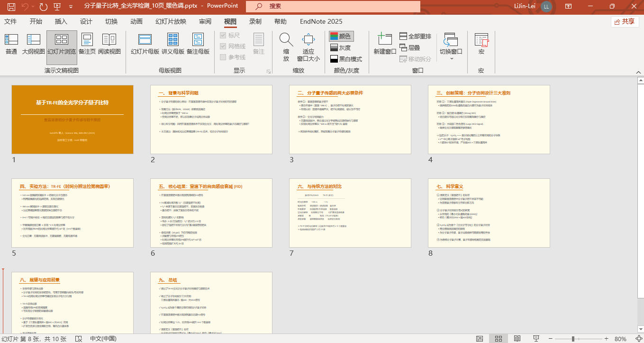Click Normal view icon in status bar
This screenshot has width=644, height=343.
(x=481, y=339)
